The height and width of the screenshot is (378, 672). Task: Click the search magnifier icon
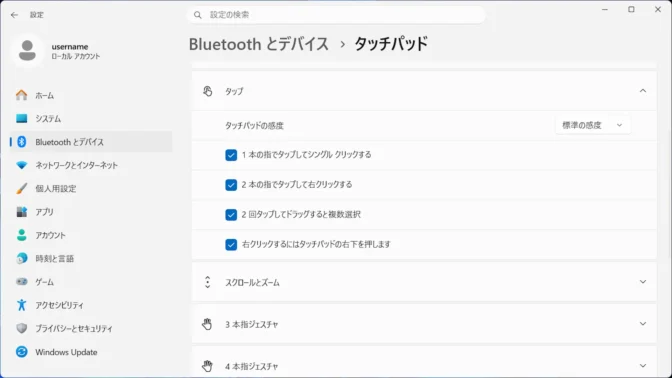(198, 15)
